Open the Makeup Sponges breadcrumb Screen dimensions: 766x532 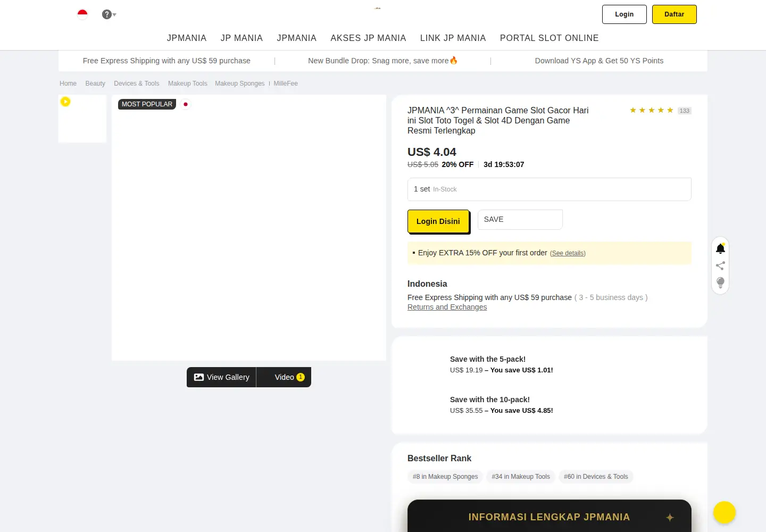[240, 84]
